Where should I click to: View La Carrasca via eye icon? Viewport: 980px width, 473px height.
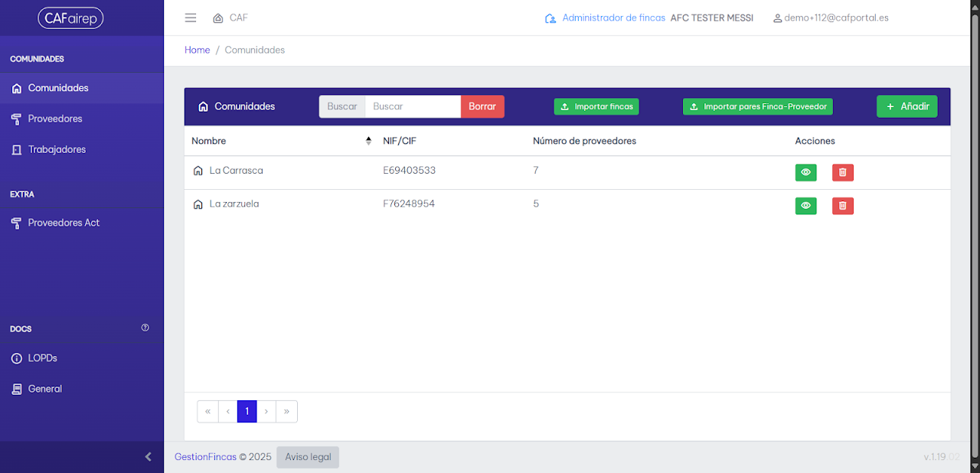tap(806, 172)
